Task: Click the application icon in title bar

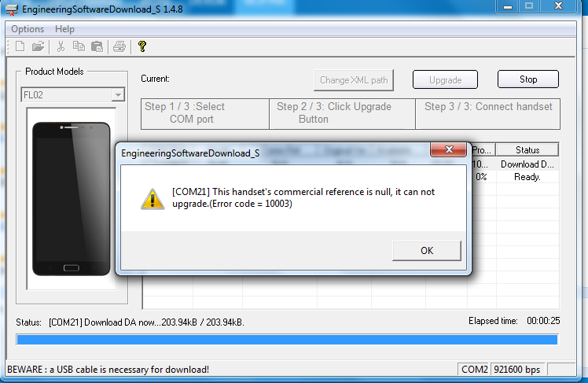Action: click(11, 9)
